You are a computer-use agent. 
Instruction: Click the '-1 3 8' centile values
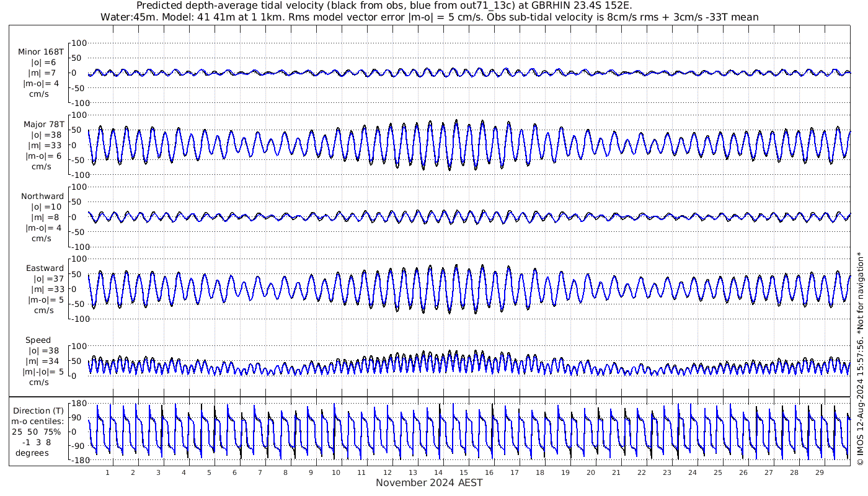pyautogui.click(x=38, y=442)
